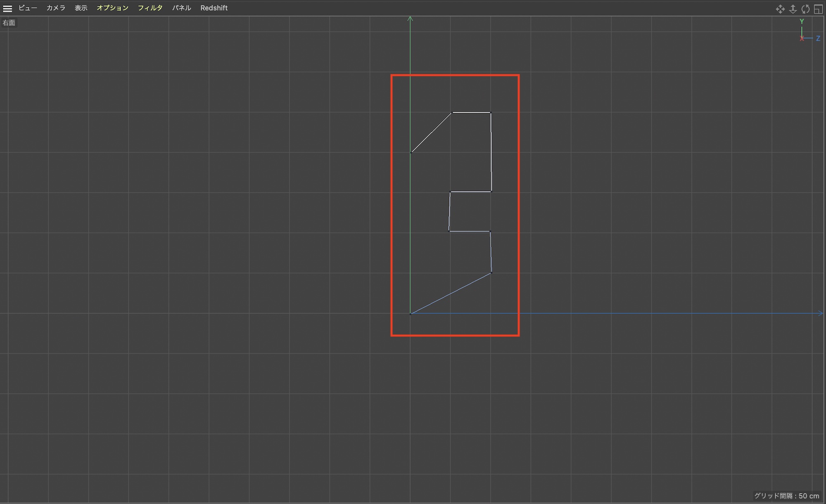This screenshot has height=504, width=826.
Task: Click the red X on the axis gizmo
Action: click(802, 38)
